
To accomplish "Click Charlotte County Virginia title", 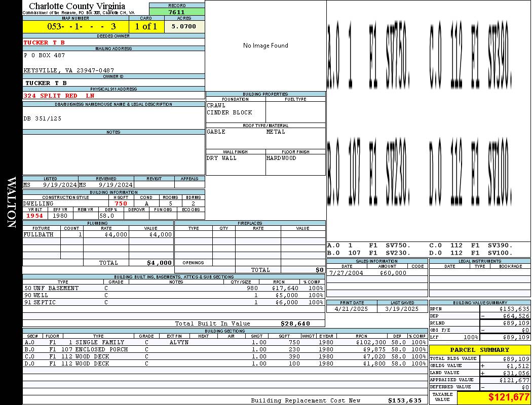I will (x=77, y=6).
